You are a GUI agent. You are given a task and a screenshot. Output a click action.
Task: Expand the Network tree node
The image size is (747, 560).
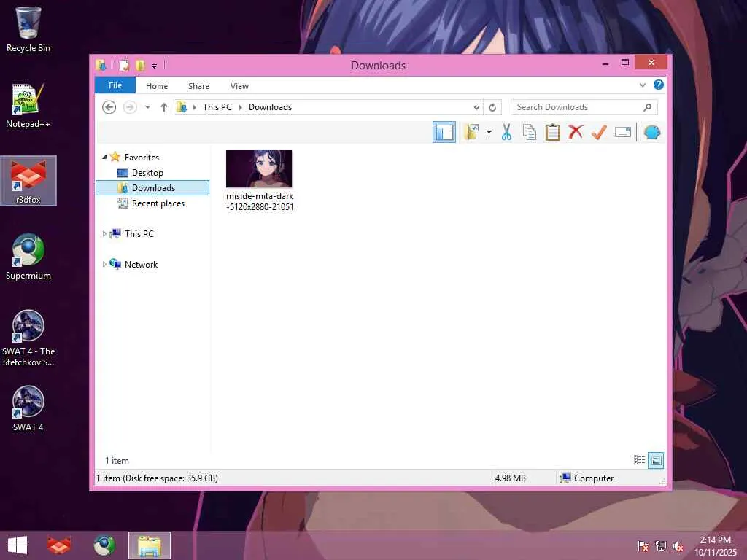pyautogui.click(x=104, y=264)
